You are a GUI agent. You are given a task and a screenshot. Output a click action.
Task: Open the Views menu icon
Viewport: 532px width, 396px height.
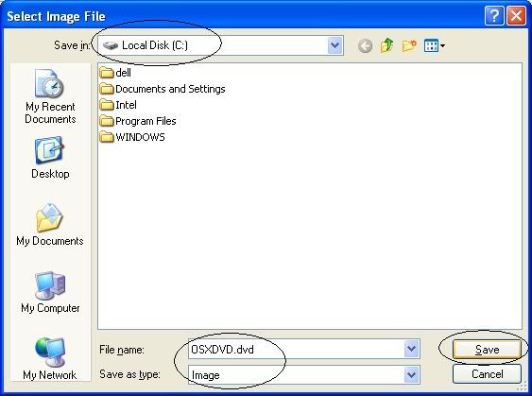click(x=435, y=45)
